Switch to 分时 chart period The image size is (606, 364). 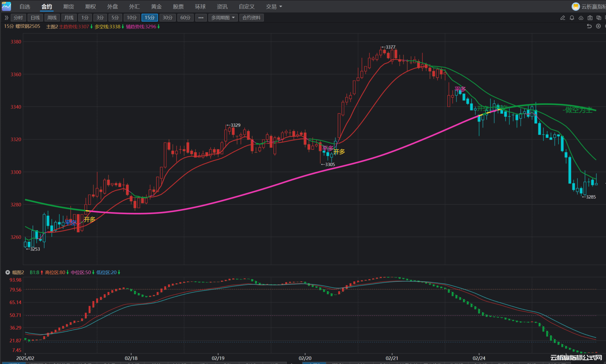click(x=18, y=18)
